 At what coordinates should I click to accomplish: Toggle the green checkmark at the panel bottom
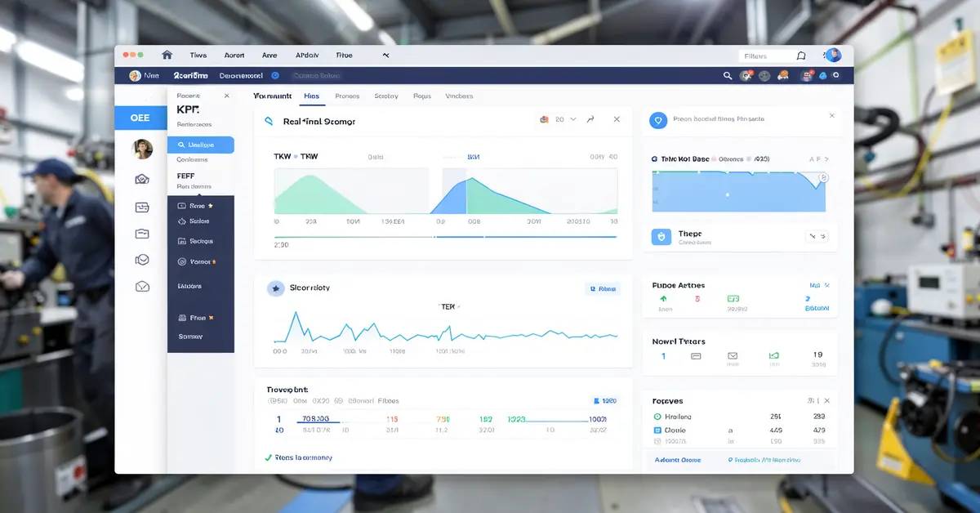click(268, 457)
